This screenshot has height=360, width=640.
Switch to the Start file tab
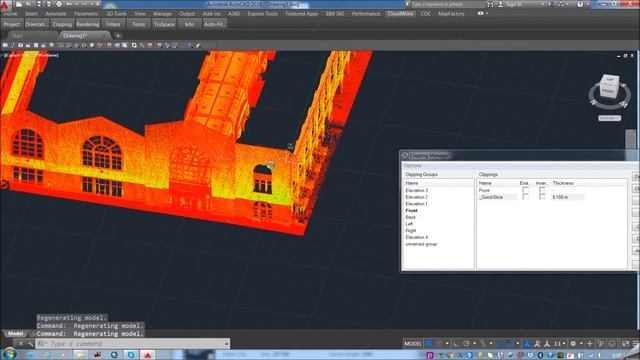point(17,36)
